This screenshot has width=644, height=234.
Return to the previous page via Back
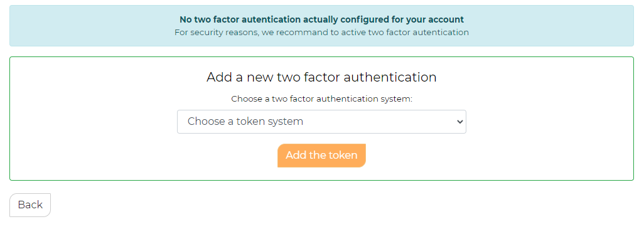point(30,205)
